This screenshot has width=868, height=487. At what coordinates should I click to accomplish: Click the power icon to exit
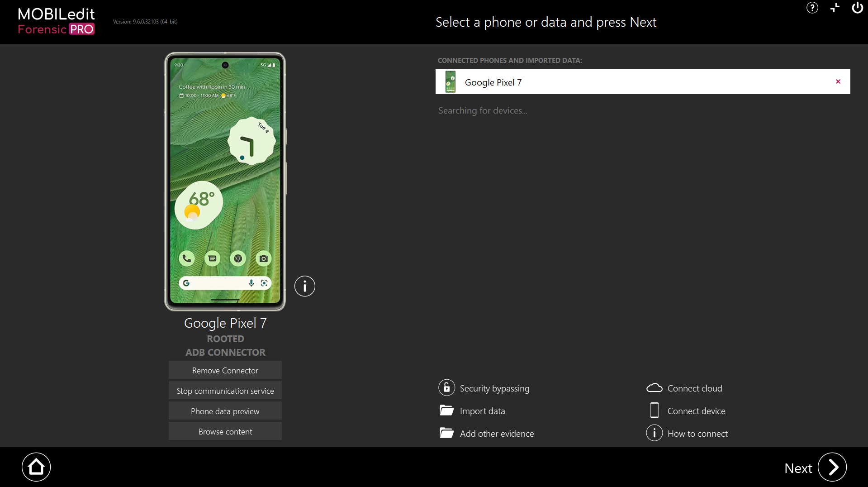tap(858, 8)
